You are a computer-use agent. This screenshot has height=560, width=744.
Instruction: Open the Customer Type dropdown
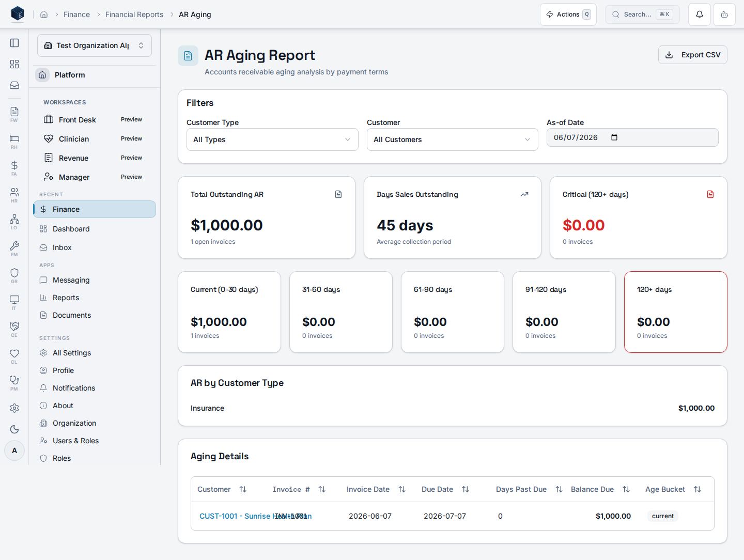(x=272, y=139)
